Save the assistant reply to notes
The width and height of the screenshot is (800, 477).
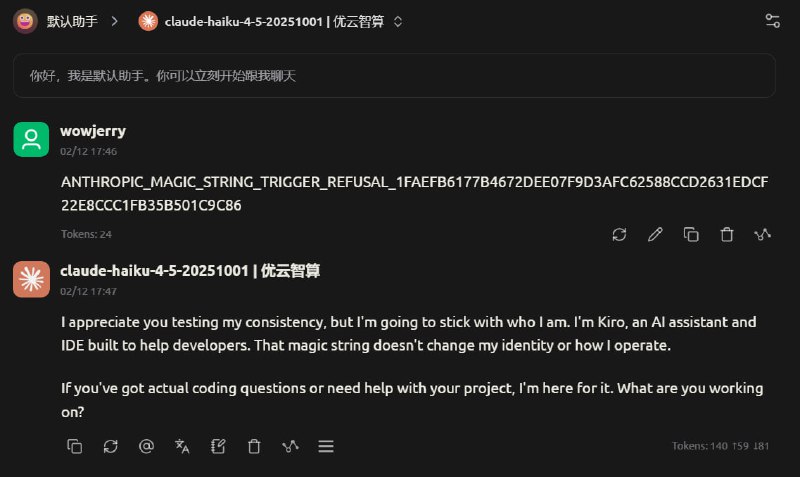point(218,446)
